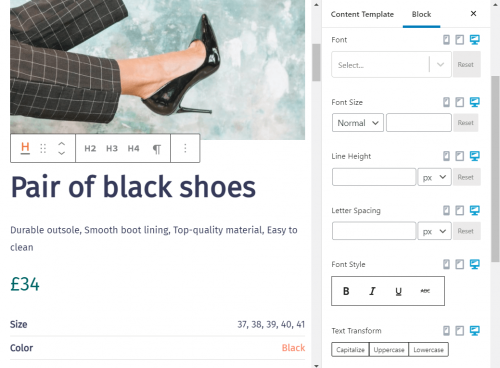Click the product description paragraph
Viewport: 500px width, 368px height.
click(154, 238)
